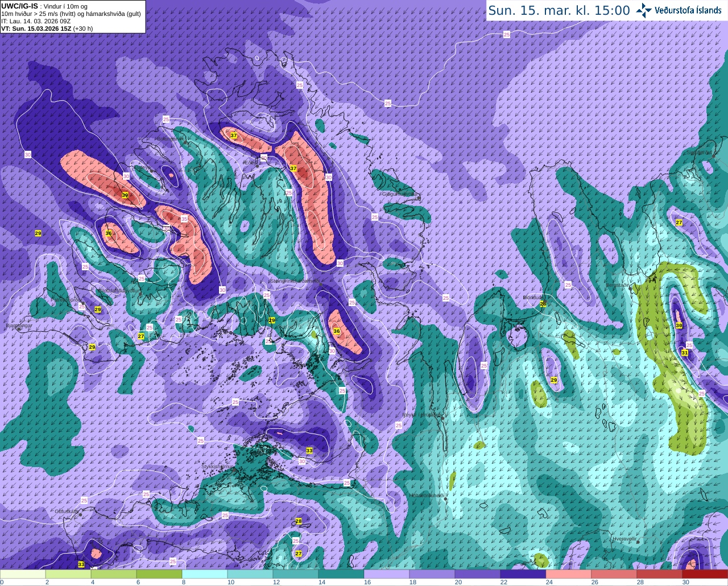Click the yellow 36 marker north of Bíldudalsflugvöllur
Screen dimensions: 728x586
(109, 233)
